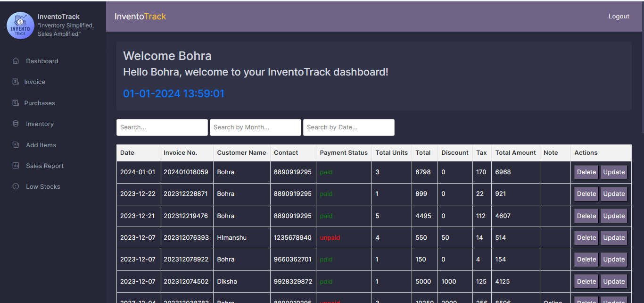This screenshot has width=644, height=303.
Task: Click the Search by Date field
Action: [x=348, y=127]
